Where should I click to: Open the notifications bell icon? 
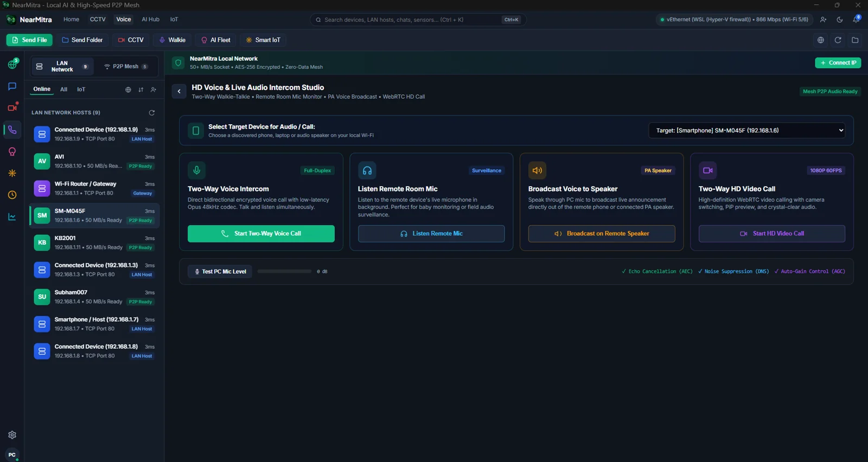click(856, 20)
